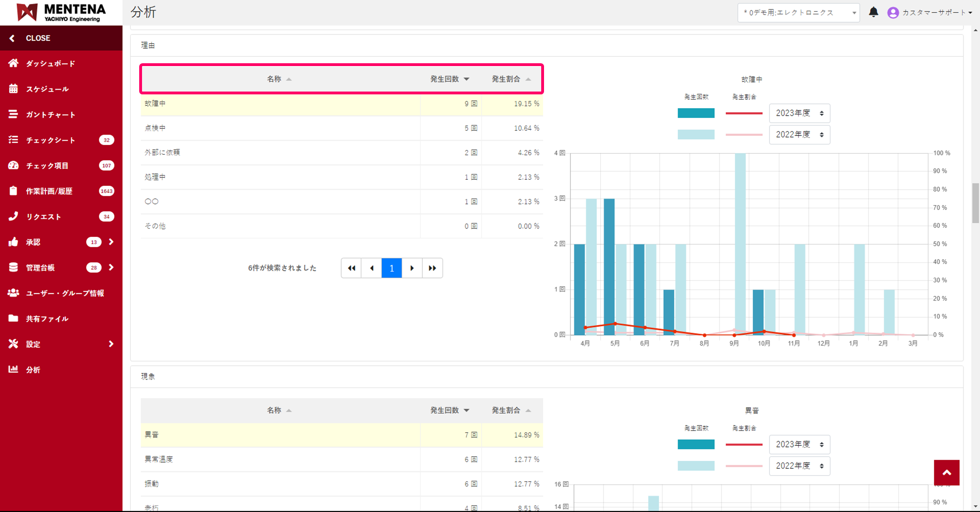Open Request via the phone icon
Viewport: 980px width, 512px height.
[13, 216]
